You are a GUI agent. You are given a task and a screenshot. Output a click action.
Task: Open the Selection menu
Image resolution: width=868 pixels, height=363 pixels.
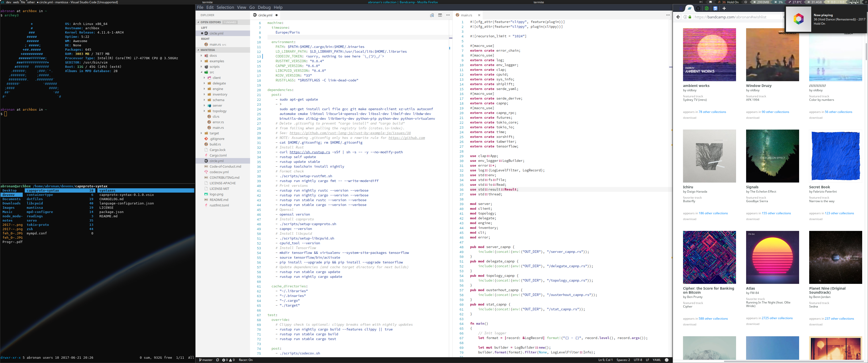point(225,7)
